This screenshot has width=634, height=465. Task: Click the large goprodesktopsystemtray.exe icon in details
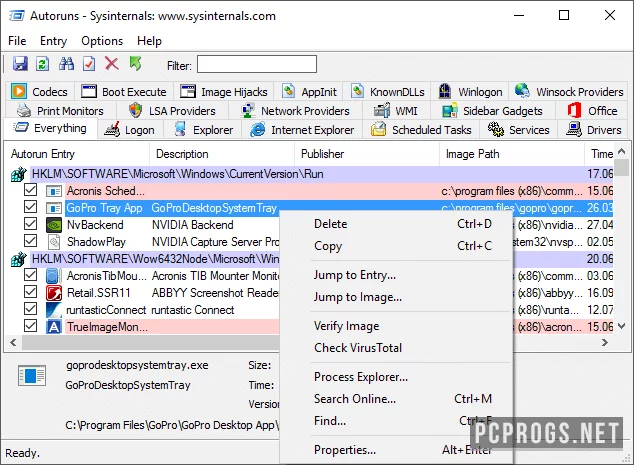(32, 375)
